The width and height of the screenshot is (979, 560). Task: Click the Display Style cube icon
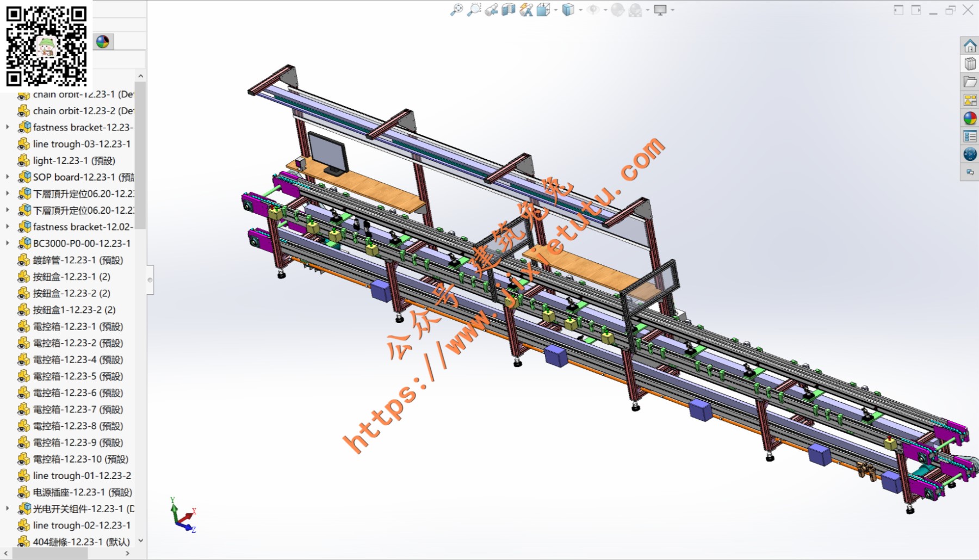tap(568, 10)
